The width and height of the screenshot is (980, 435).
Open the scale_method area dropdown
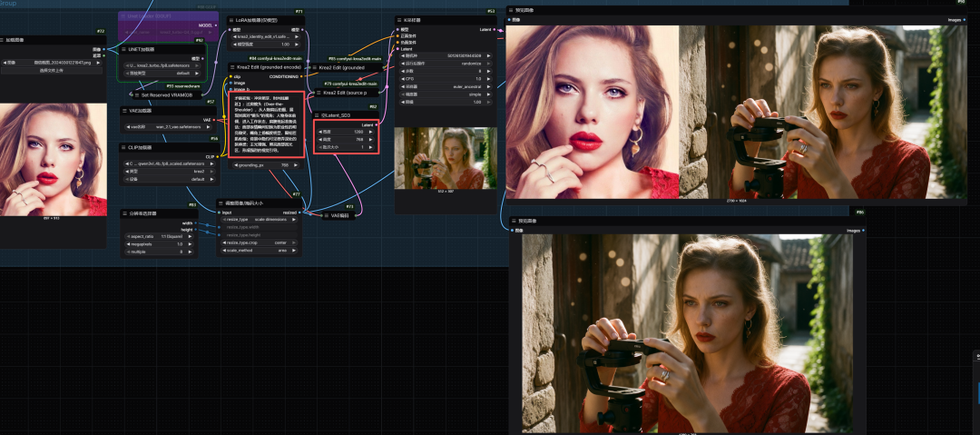coord(259,251)
